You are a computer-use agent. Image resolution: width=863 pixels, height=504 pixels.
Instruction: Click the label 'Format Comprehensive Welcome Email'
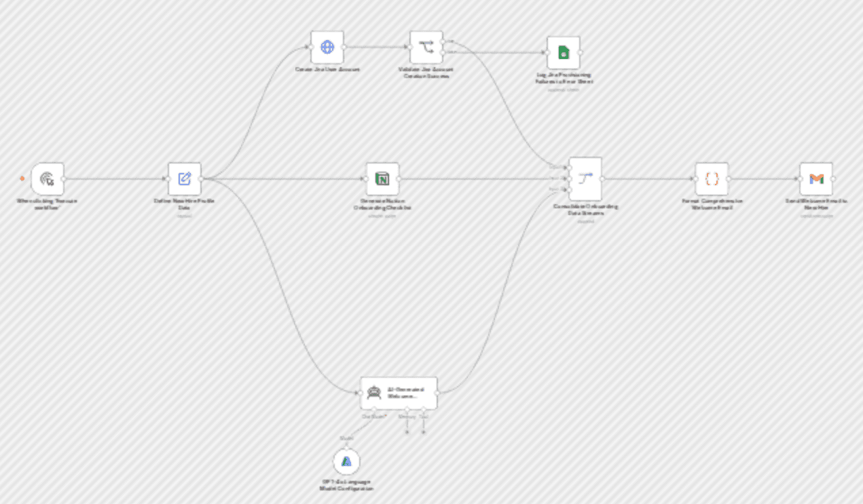click(712, 204)
